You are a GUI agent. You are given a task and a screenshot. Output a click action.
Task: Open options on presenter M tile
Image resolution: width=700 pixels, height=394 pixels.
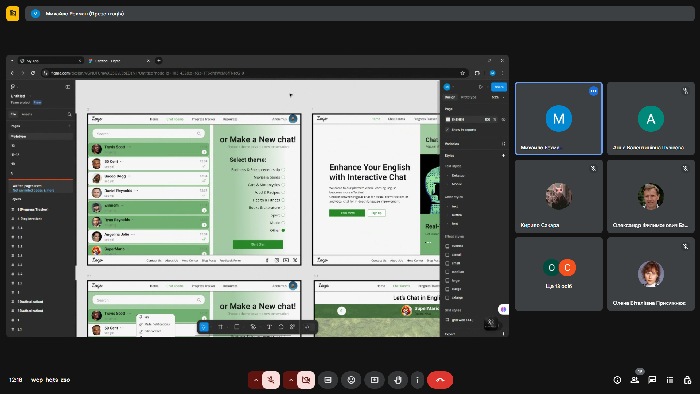point(593,91)
